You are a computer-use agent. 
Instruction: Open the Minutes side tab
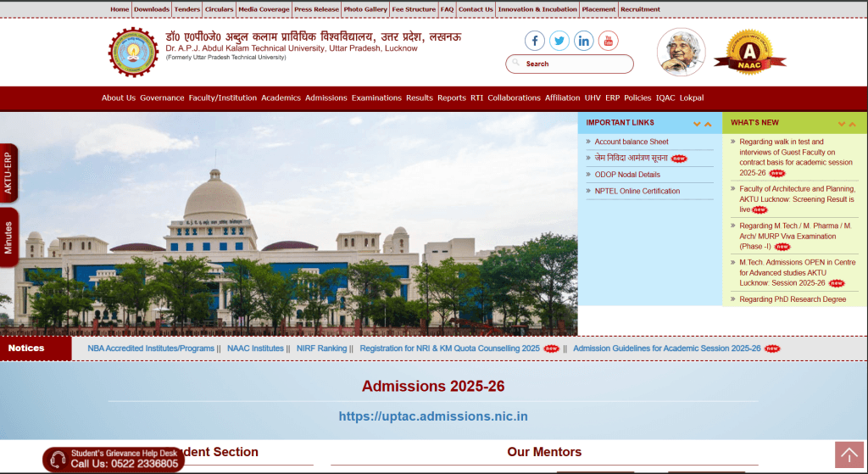[x=8, y=237]
